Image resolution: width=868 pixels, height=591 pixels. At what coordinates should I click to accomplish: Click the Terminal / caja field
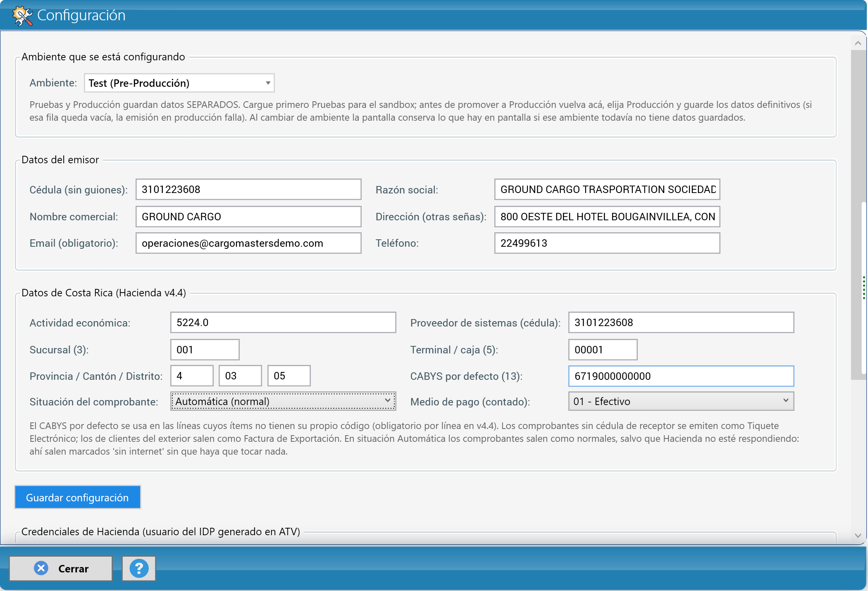603,350
